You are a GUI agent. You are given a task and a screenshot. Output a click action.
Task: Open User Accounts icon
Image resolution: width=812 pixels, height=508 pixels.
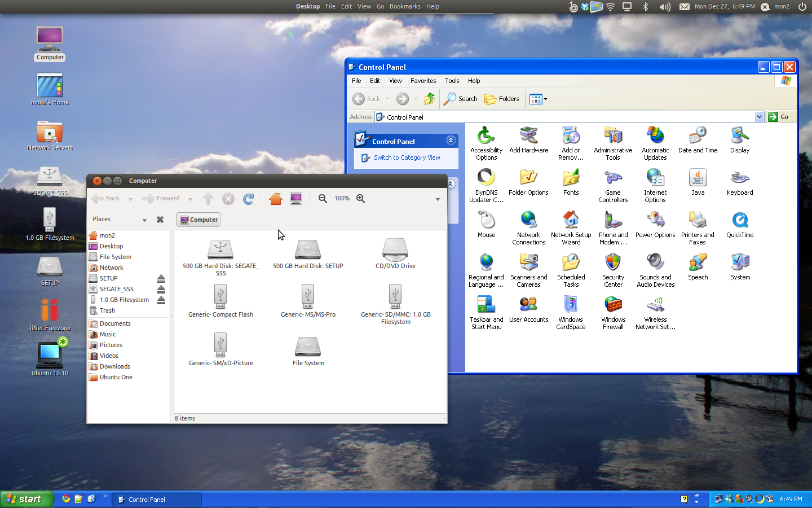pos(528,309)
